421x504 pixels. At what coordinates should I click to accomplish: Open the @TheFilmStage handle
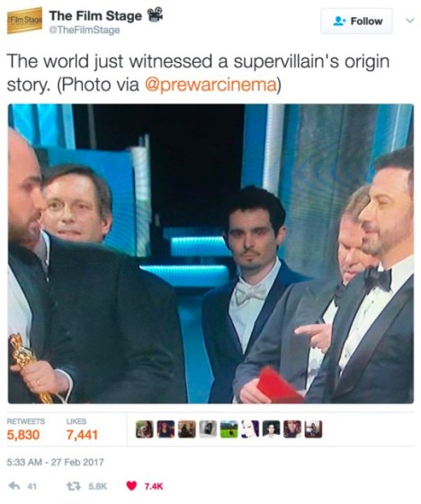pyautogui.click(x=85, y=31)
